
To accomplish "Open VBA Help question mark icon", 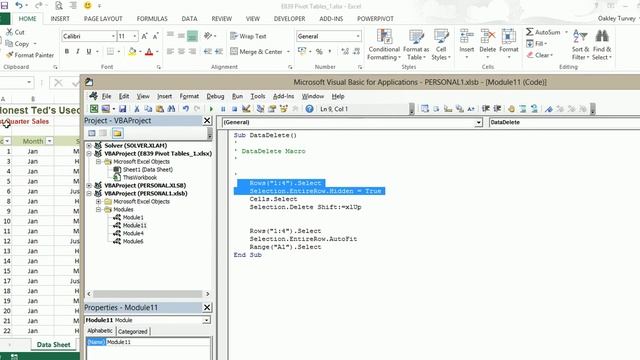I will click(309, 109).
